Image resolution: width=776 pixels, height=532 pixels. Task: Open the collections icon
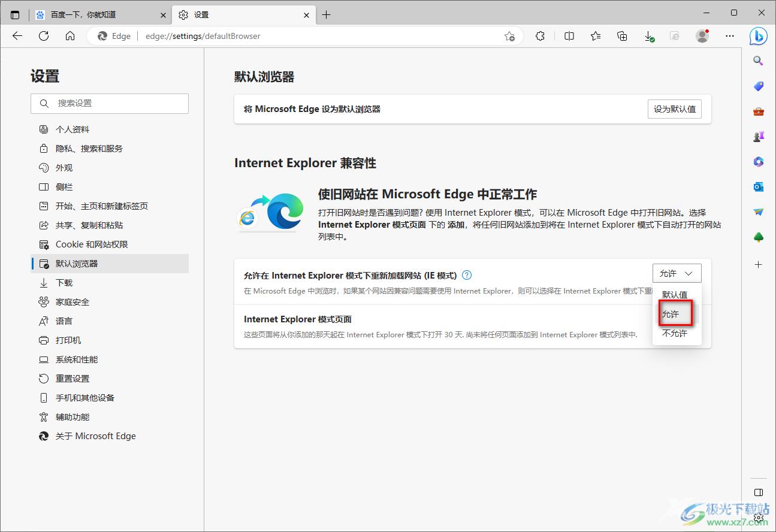(622, 36)
